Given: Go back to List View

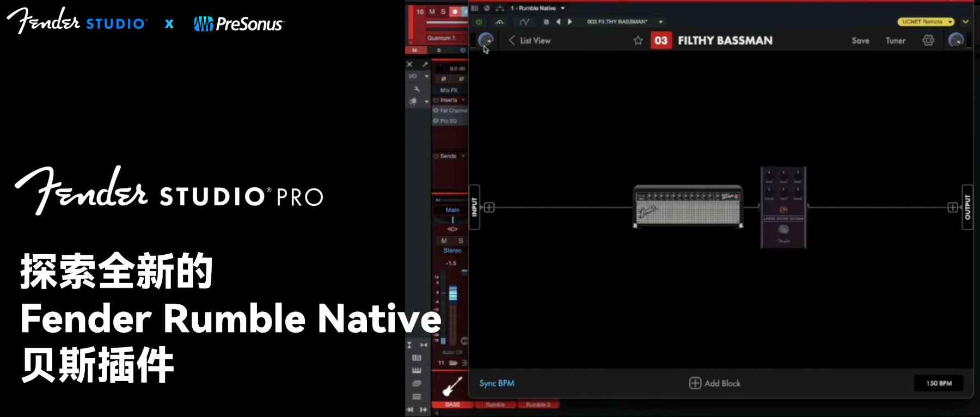Looking at the screenshot, I should pyautogui.click(x=530, y=41).
